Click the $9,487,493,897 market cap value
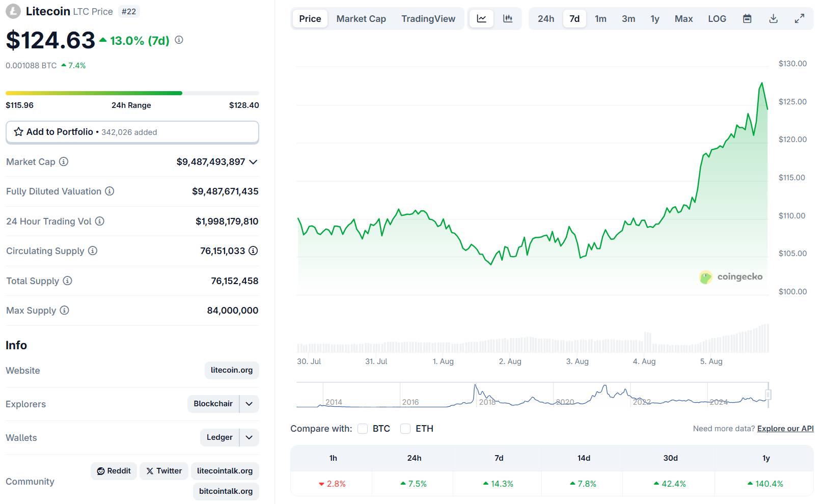Viewport: 825px width, 504px height. coord(211,162)
